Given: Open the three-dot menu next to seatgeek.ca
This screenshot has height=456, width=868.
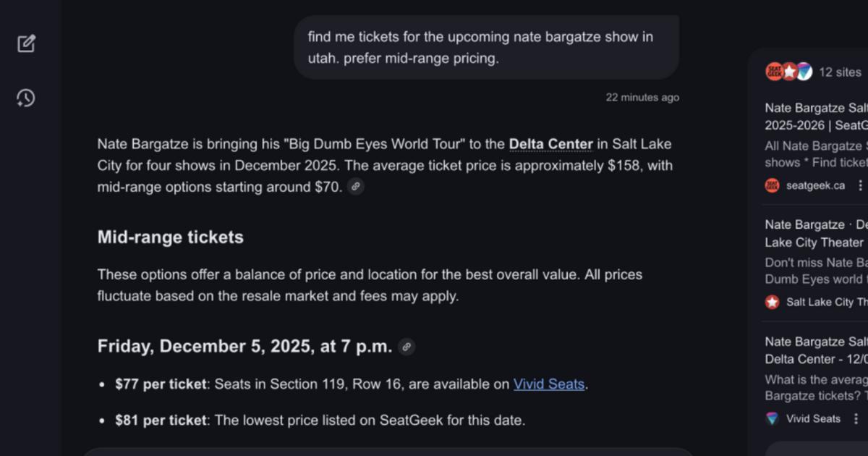Looking at the screenshot, I should click(859, 185).
